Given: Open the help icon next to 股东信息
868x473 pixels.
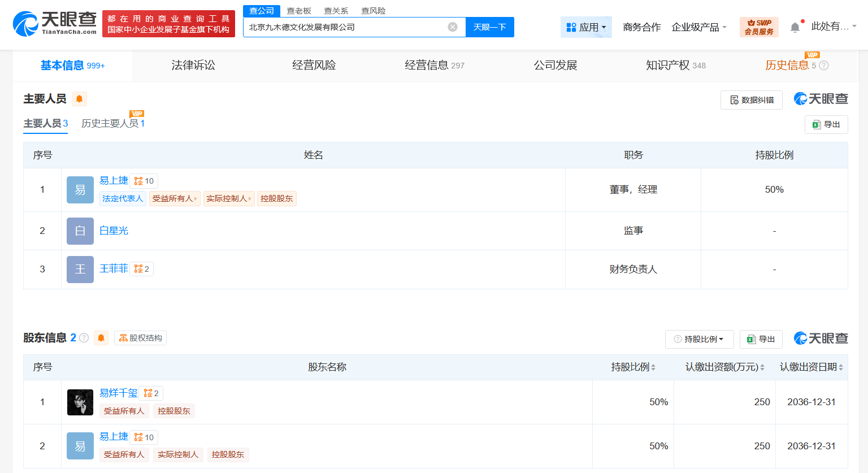Looking at the screenshot, I should coord(84,338).
